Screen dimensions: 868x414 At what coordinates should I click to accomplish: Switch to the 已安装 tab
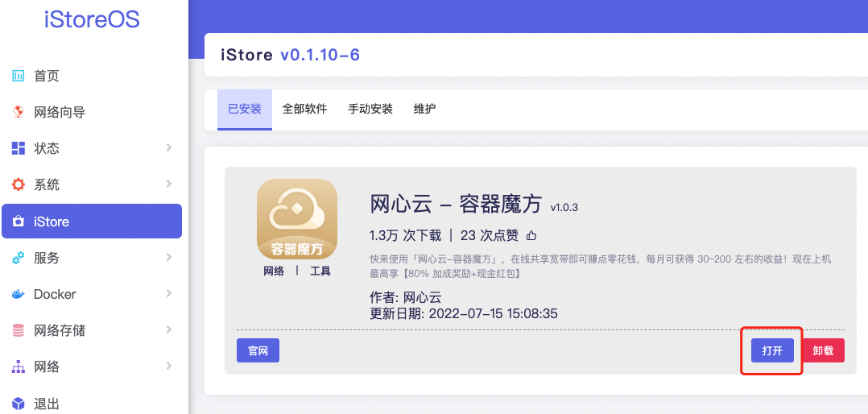(245, 109)
